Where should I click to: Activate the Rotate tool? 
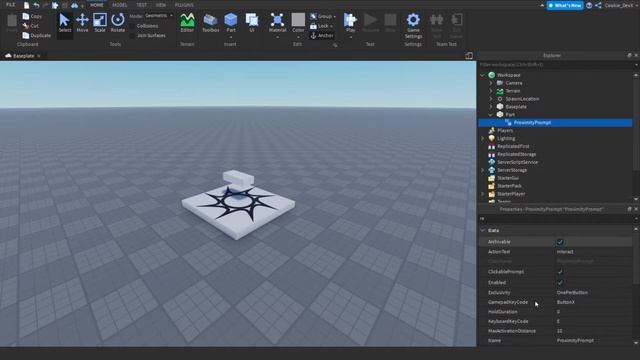[x=118, y=23]
